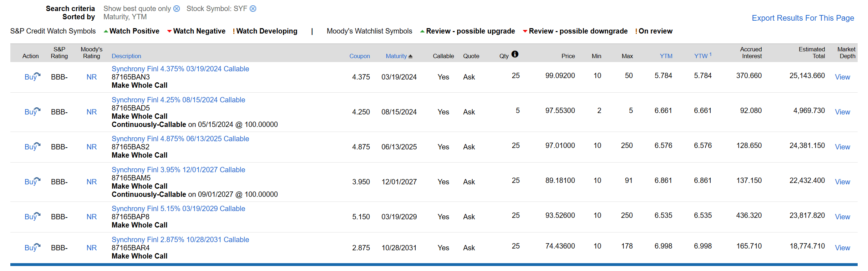Click accrued interest value 436.320
The height and width of the screenshot is (271, 868).
click(x=749, y=215)
